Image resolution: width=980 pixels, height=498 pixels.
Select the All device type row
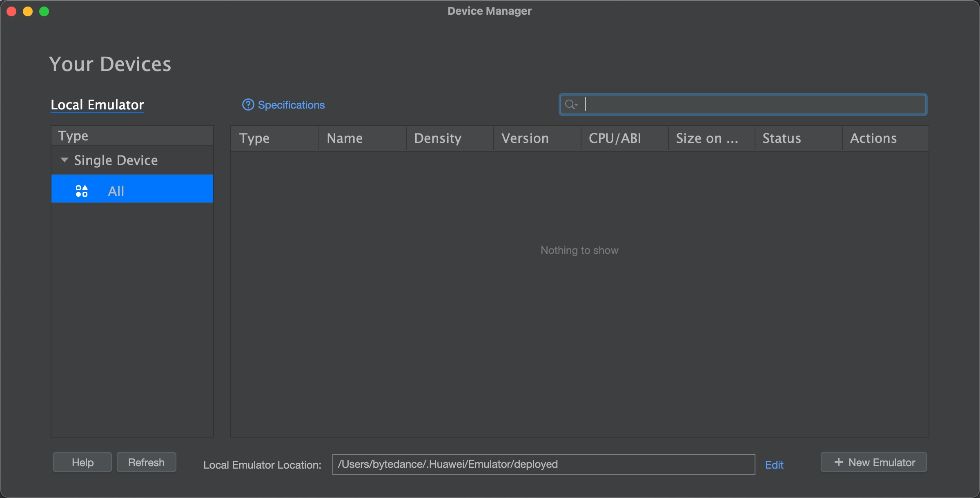click(132, 189)
